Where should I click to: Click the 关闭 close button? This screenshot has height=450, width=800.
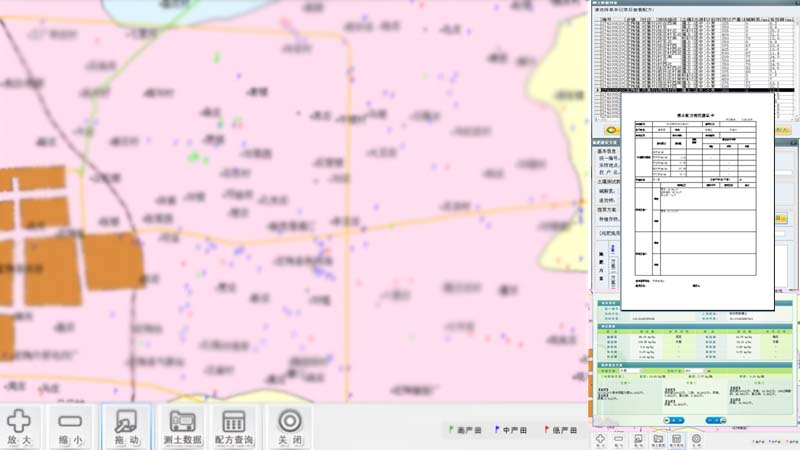coord(289,426)
